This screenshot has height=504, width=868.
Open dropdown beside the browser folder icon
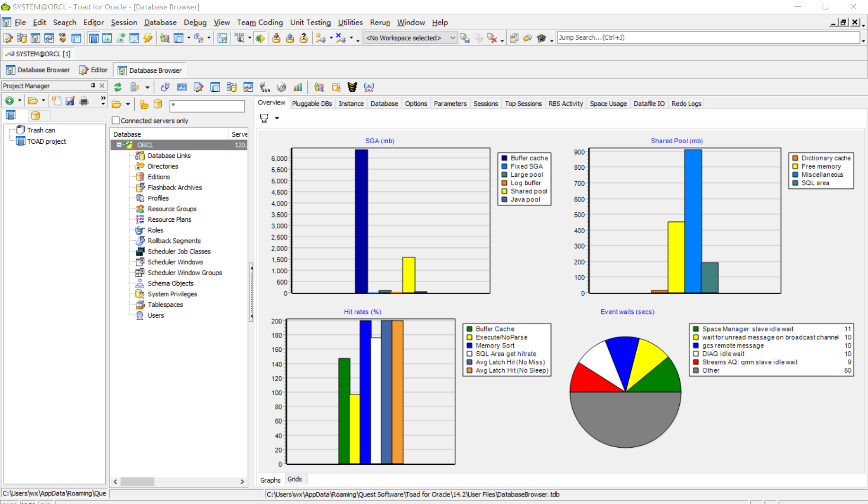128,104
